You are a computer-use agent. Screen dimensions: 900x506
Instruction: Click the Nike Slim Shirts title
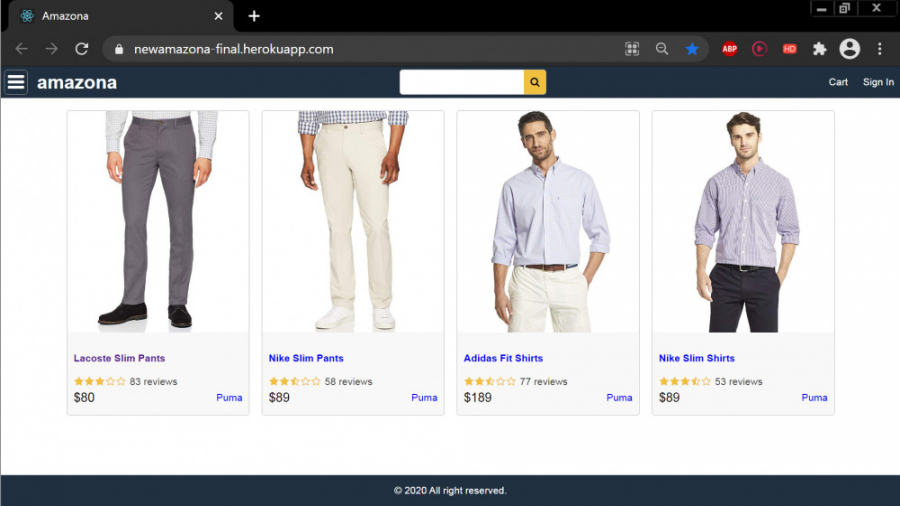coord(697,358)
